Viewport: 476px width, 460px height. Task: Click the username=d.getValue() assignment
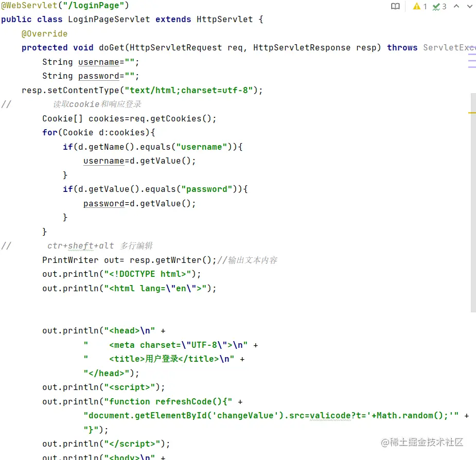pyautogui.click(x=139, y=161)
